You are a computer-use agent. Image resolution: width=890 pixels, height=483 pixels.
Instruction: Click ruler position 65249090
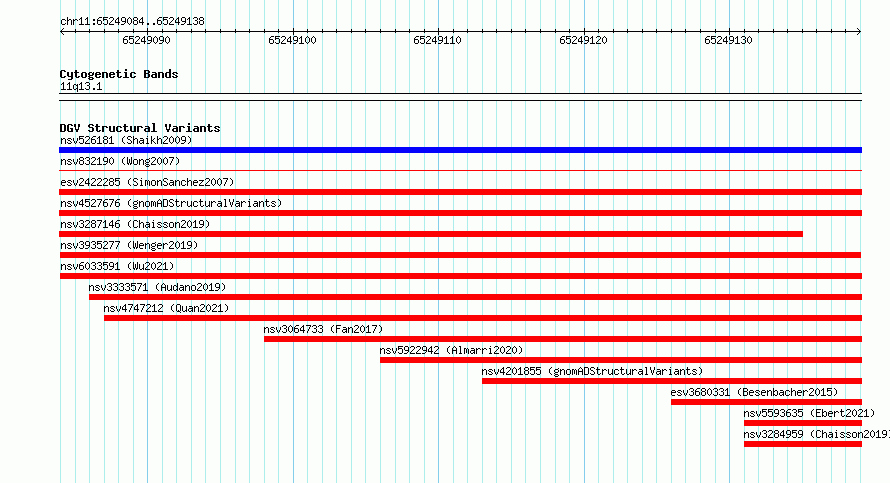point(146,40)
